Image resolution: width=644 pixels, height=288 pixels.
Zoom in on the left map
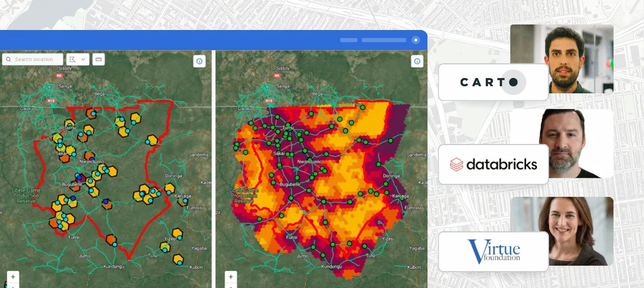13,277
